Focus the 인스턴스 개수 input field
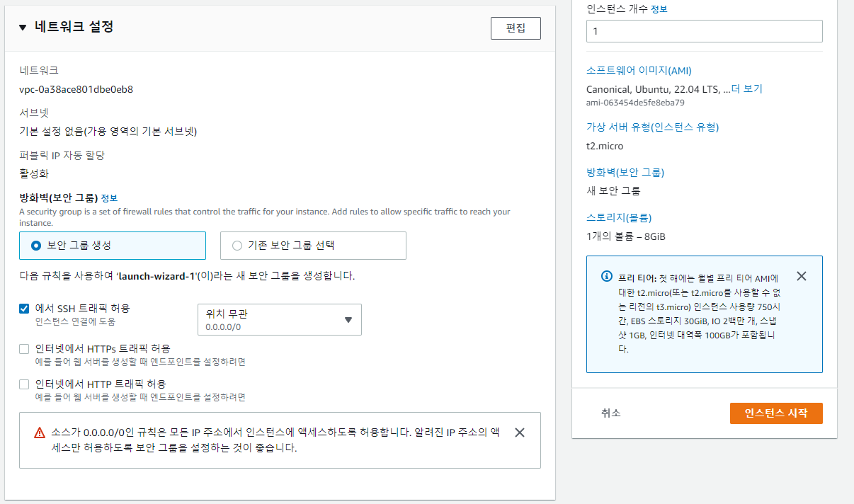Viewport: 854px width, 504px height. pyautogui.click(x=705, y=31)
